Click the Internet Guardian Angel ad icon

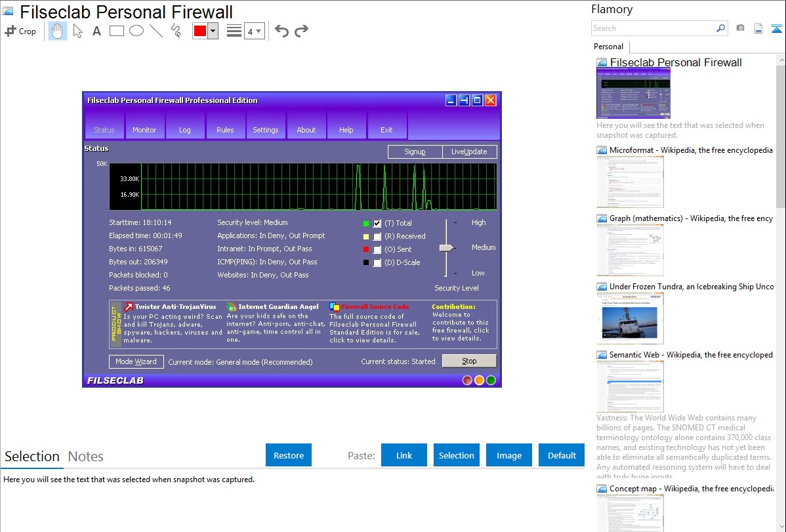pyautogui.click(x=231, y=307)
